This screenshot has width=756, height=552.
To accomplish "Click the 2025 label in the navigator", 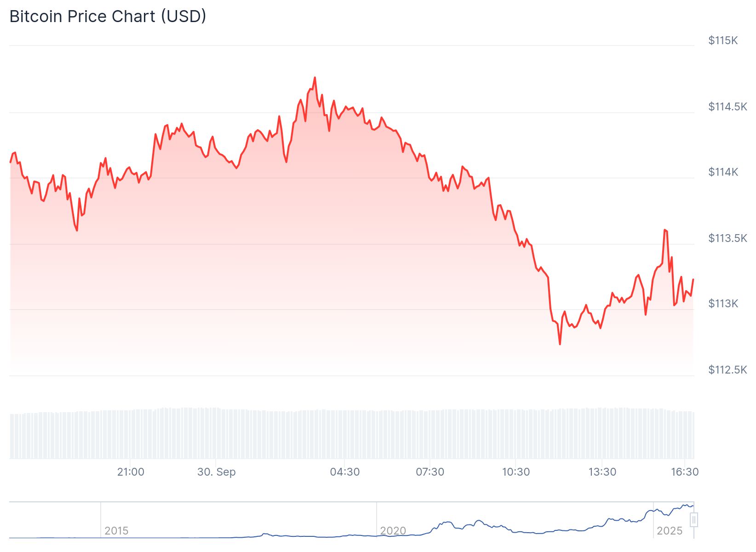I will (x=670, y=531).
